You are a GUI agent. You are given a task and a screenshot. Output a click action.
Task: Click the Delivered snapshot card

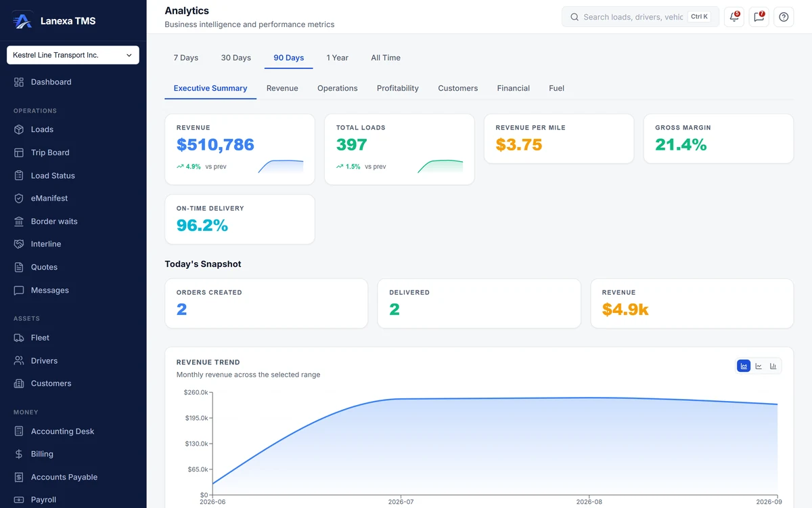pyautogui.click(x=479, y=303)
